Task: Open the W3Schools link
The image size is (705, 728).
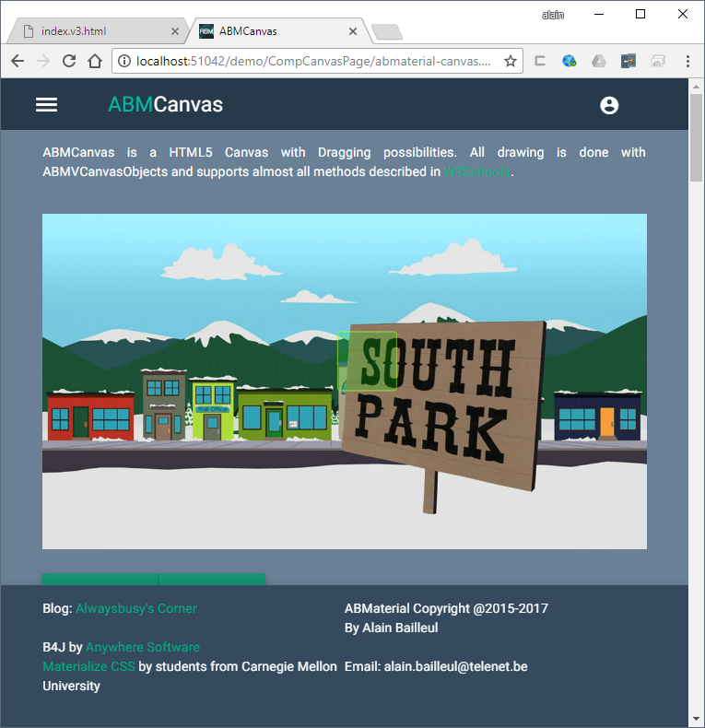Action: pyautogui.click(x=477, y=171)
